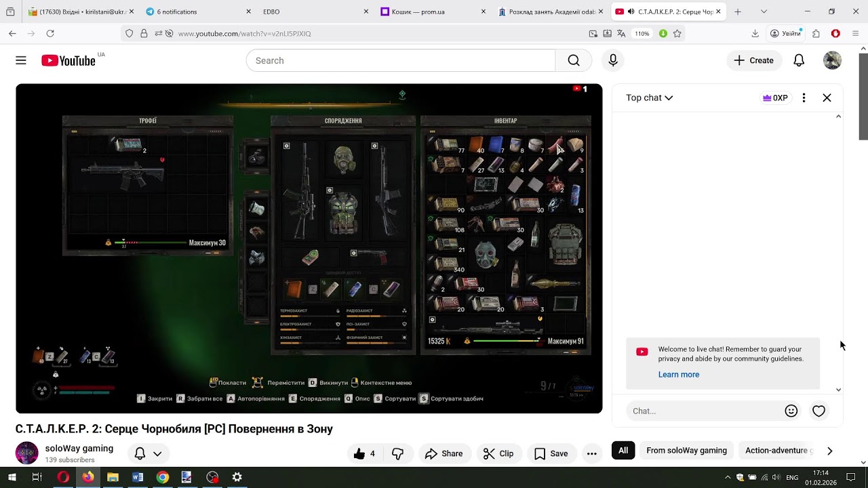
Task: Open the Create button
Action: (x=753, y=60)
